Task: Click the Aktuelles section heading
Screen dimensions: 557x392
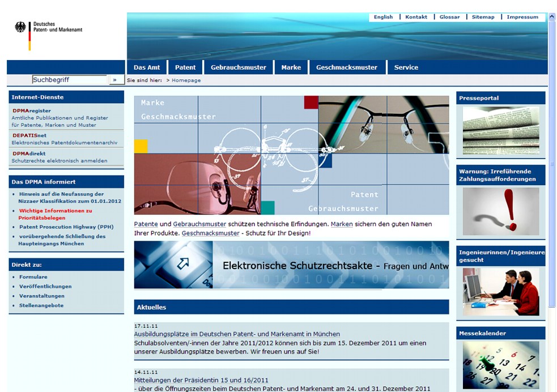Action: point(151,308)
